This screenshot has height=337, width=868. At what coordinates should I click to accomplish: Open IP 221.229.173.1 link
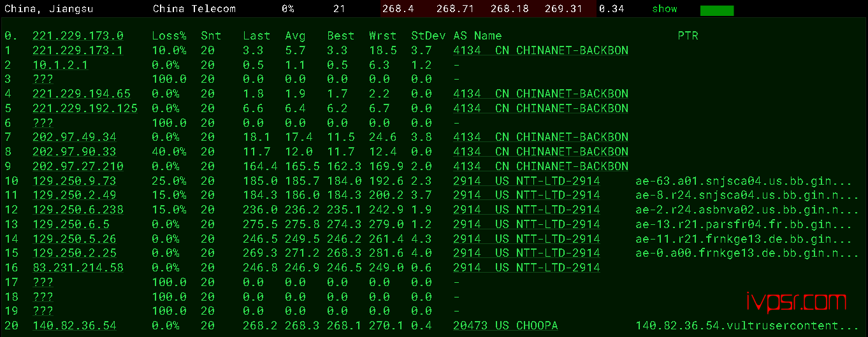click(x=78, y=50)
